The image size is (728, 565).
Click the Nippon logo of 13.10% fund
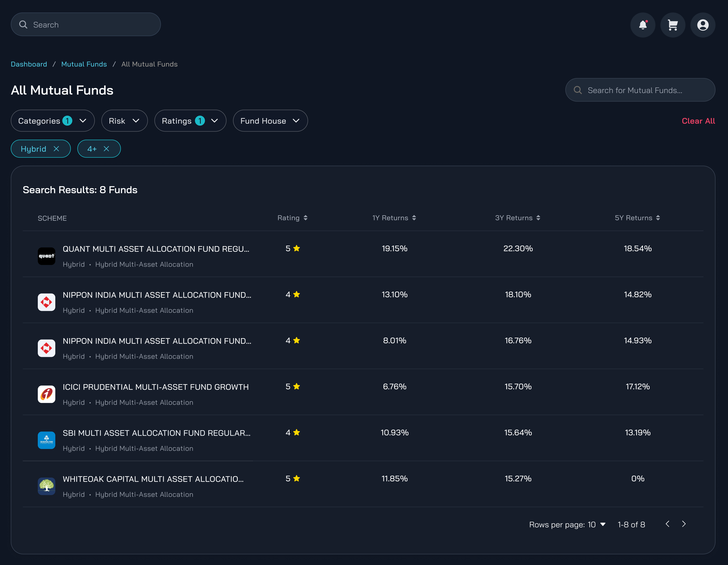[46, 302]
